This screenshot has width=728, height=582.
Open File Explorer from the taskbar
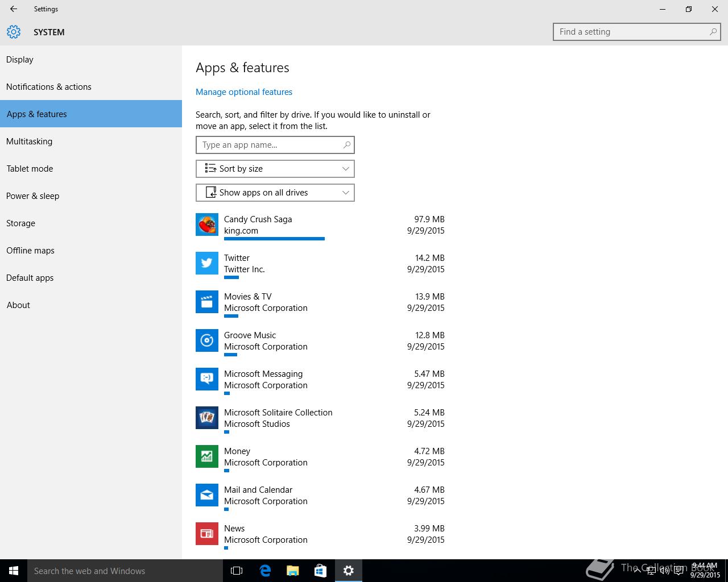[292, 571]
